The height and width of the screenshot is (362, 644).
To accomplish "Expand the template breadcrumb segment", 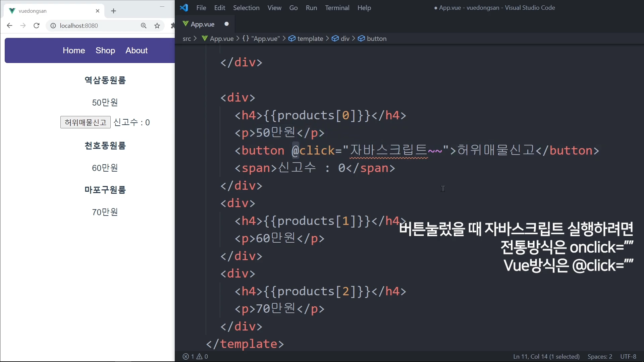I will (310, 39).
